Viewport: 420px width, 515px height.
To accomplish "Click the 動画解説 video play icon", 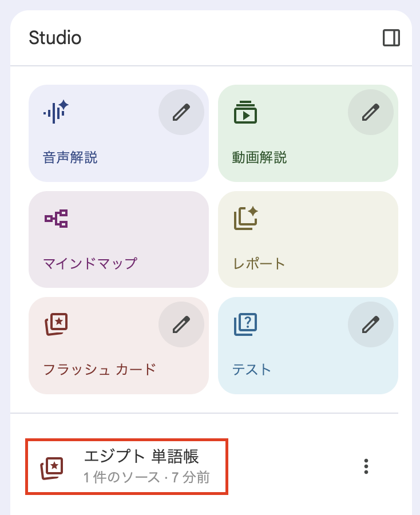I will pyautogui.click(x=245, y=113).
